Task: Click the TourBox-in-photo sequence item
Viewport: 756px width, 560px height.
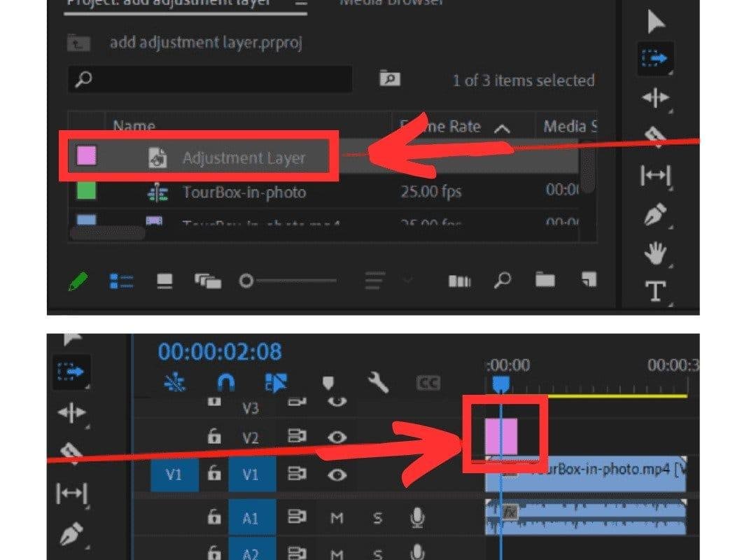Action: (243, 192)
